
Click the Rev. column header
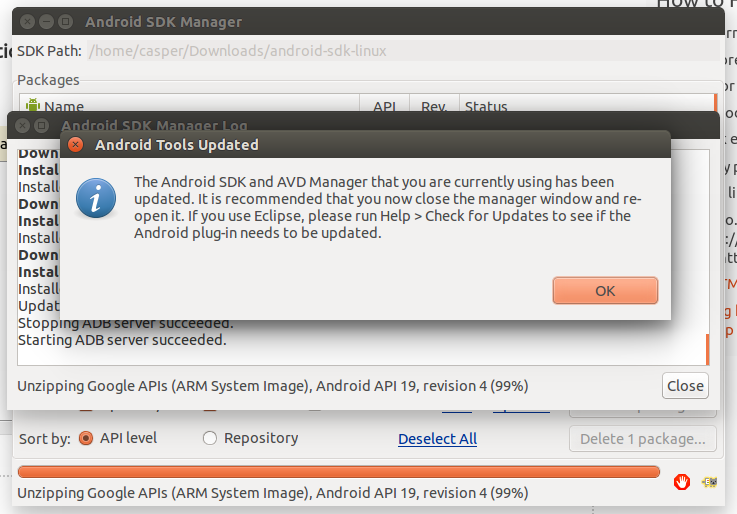tap(434, 106)
